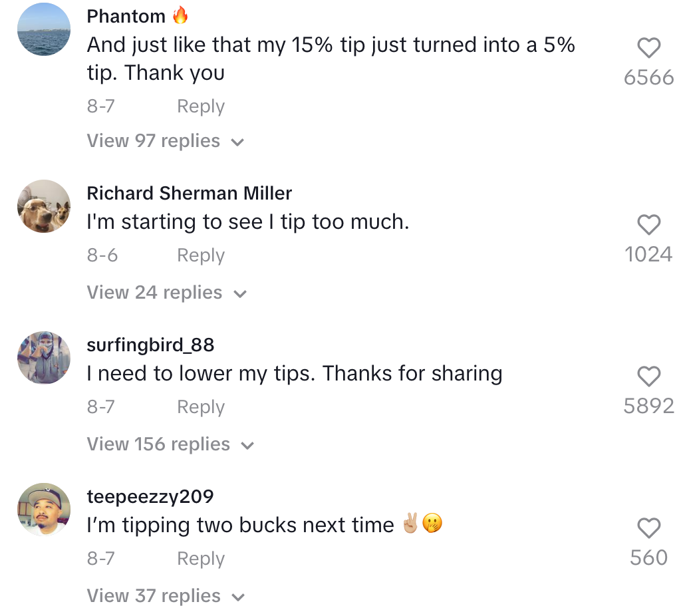
Task: Like teepeezzy209's comment via heart icon
Action: (648, 528)
